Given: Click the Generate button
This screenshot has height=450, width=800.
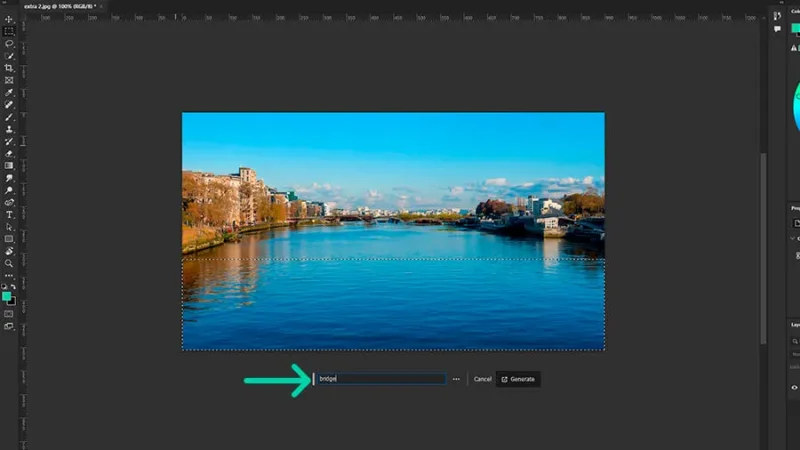Looking at the screenshot, I should point(518,379).
